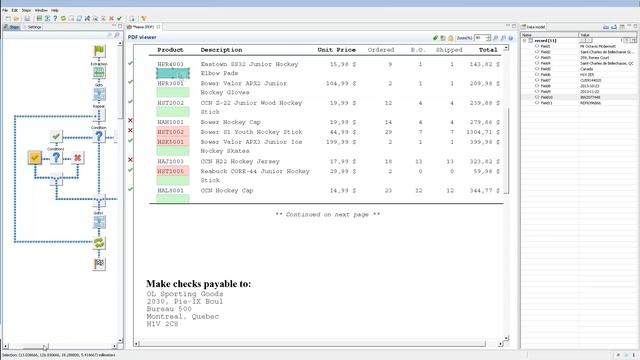Click the red X delete step toolbar icon
Viewport: 640px width, 360px height.
coord(111,18)
